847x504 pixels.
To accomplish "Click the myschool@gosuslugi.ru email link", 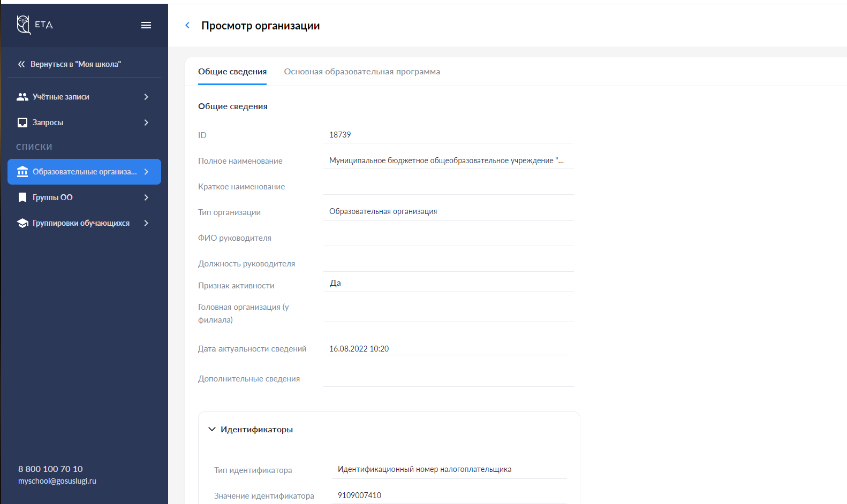I will 57,481.
